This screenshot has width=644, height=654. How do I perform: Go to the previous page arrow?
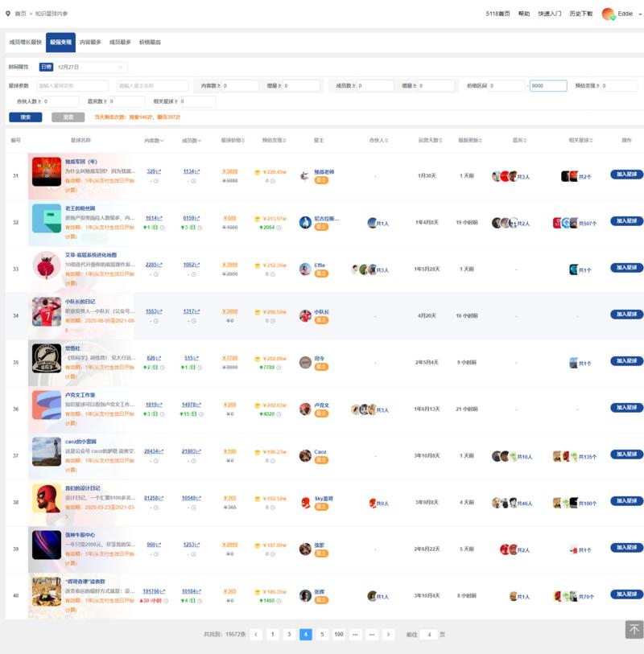pyautogui.click(x=256, y=634)
